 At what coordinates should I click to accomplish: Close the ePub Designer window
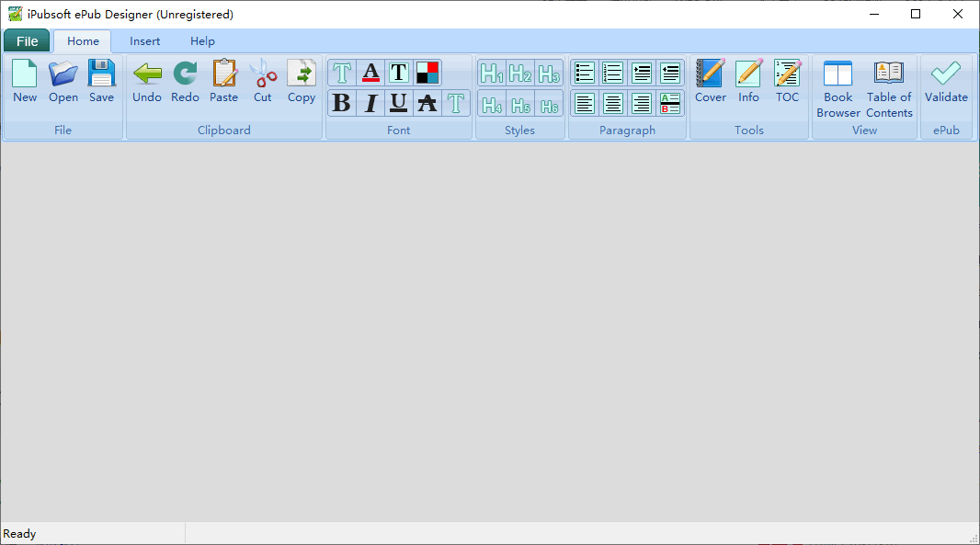pyautogui.click(x=958, y=14)
